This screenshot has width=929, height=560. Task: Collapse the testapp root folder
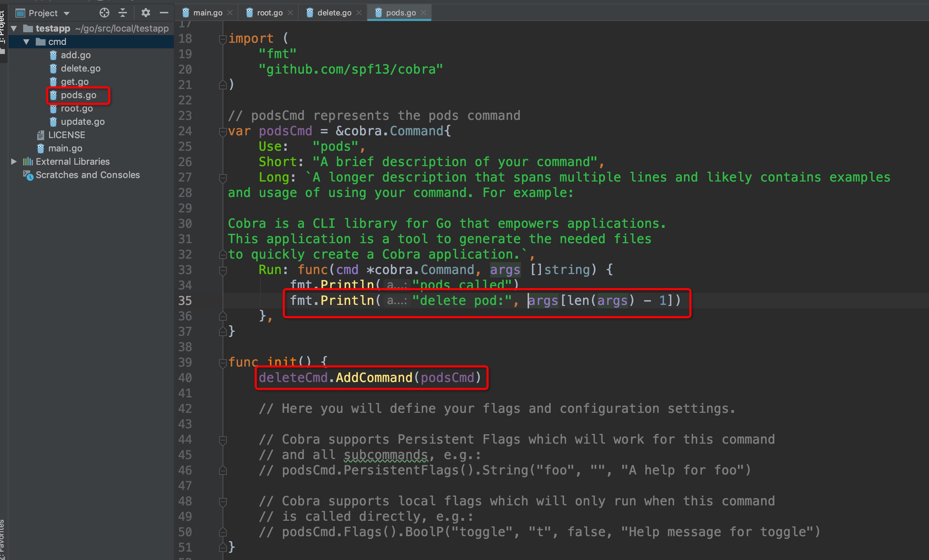14,28
